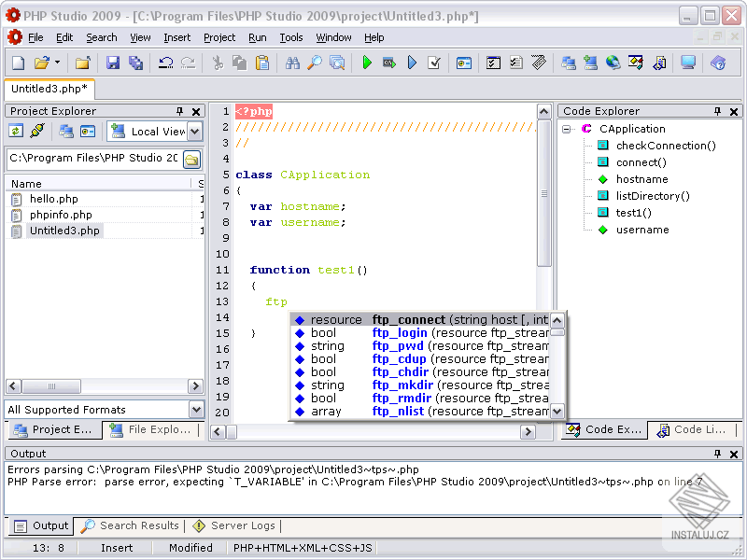Screen dimensions: 747x560
Task: Click the folder browse button beside the path field
Action: (191, 159)
